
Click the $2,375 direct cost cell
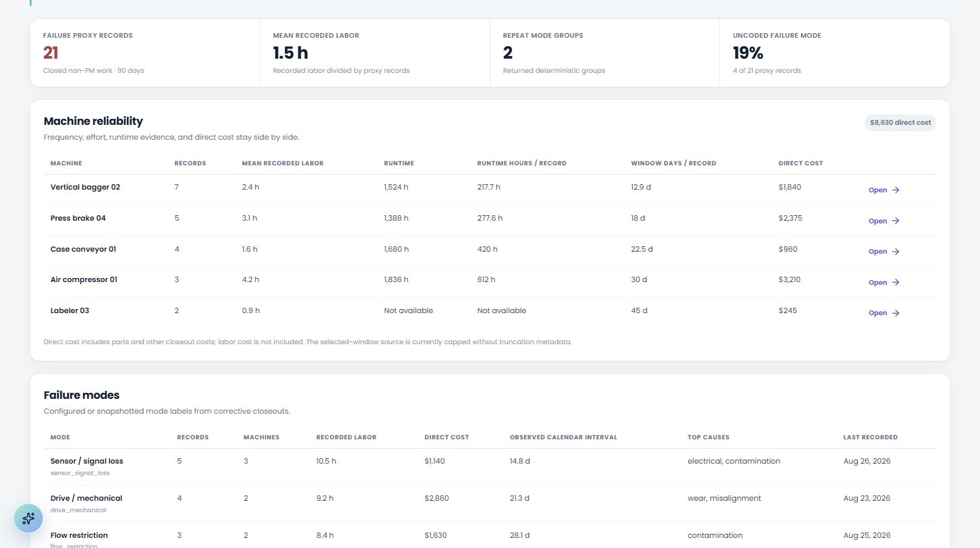[x=790, y=218]
